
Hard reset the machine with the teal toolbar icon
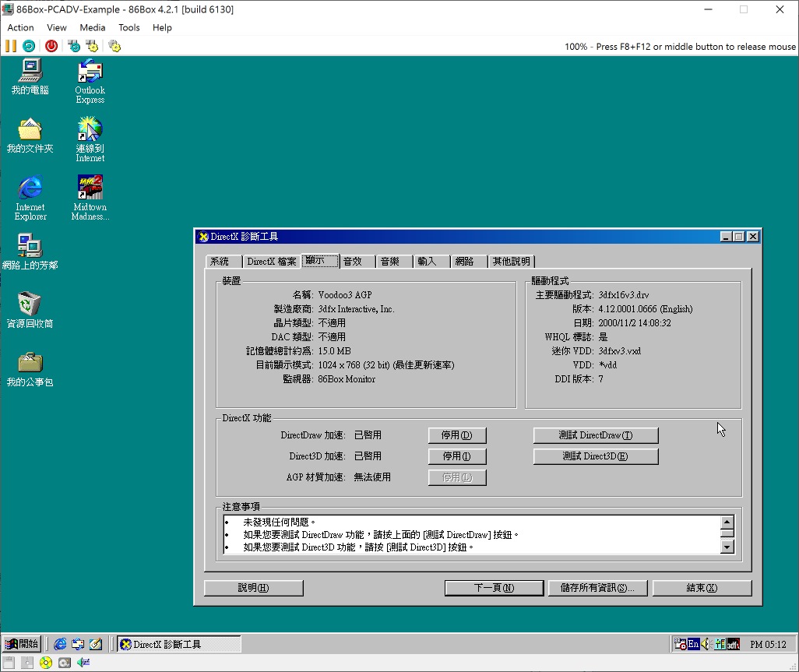tap(28, 45)
